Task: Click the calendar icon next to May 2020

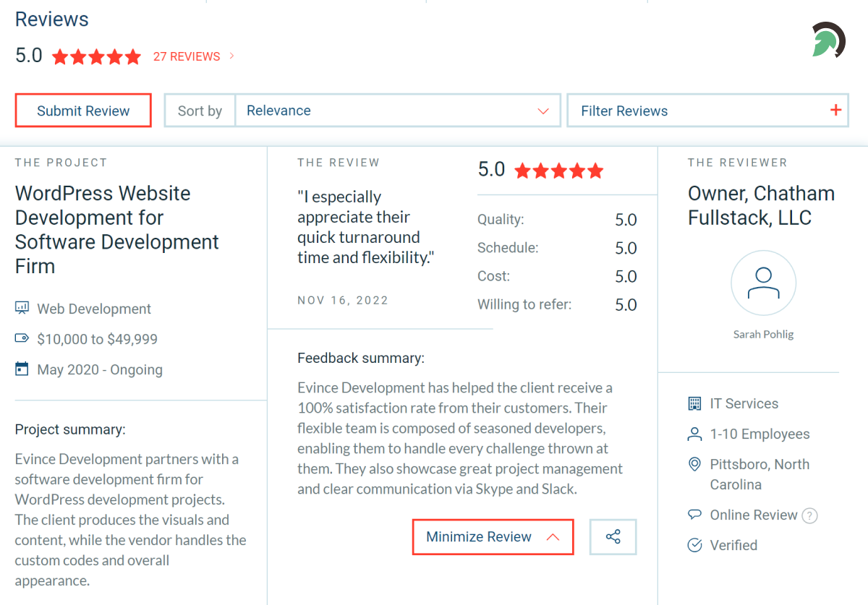Action: (x=22, y=369)
